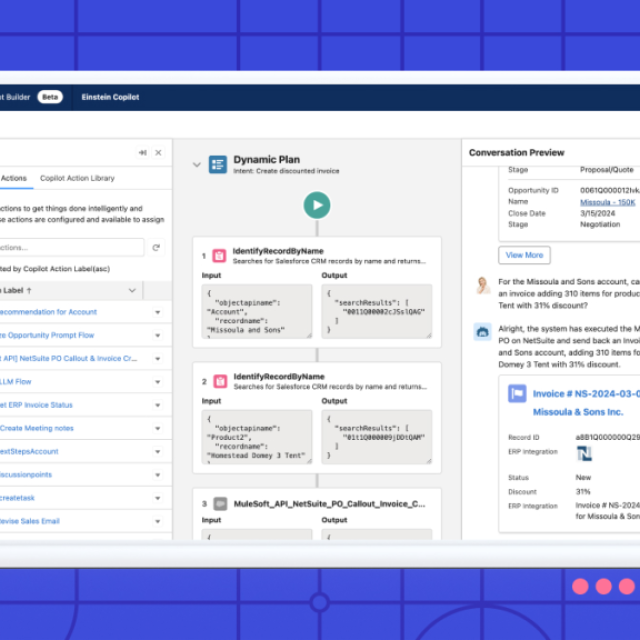
Task: Click the Beta badge in header
Action: (50, 97)
